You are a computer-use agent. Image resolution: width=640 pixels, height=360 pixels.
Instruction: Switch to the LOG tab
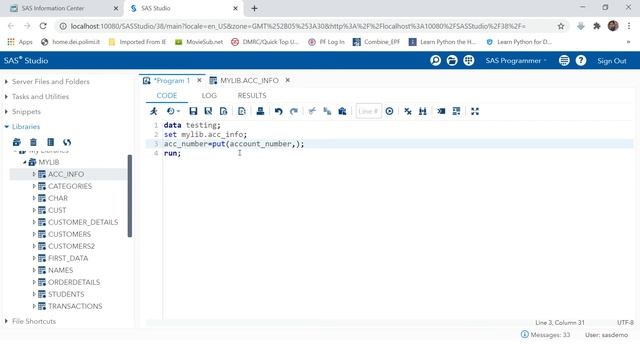tap(209, 96)
